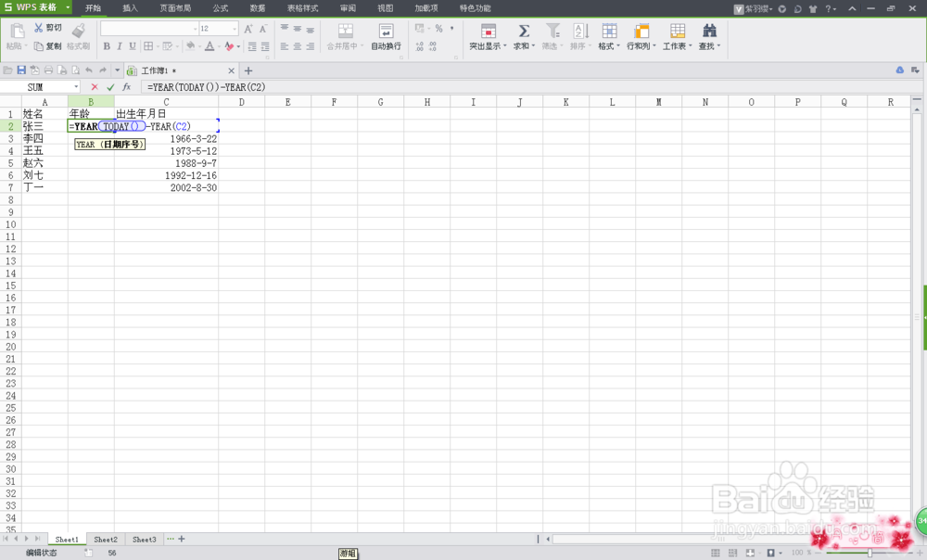Expand the font name dropdown arrow

195,29
